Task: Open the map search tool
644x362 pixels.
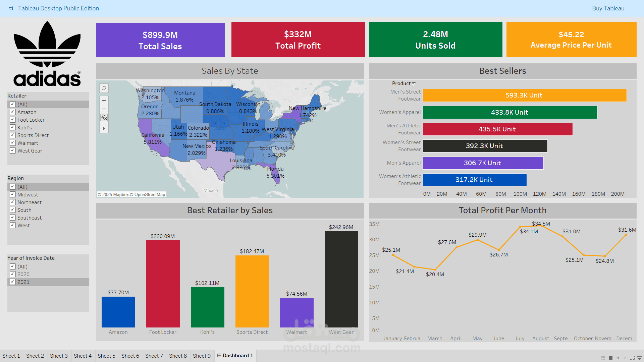Action: point(104,88)
